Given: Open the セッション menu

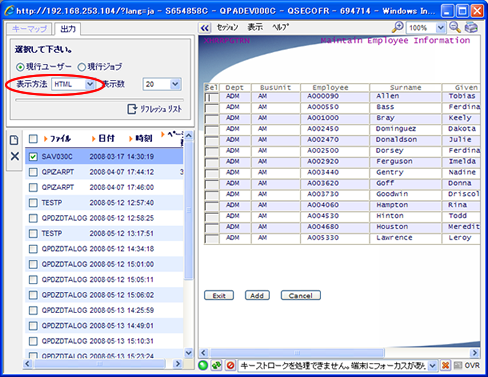Looking at the screenshot, I should pos(228,27).
